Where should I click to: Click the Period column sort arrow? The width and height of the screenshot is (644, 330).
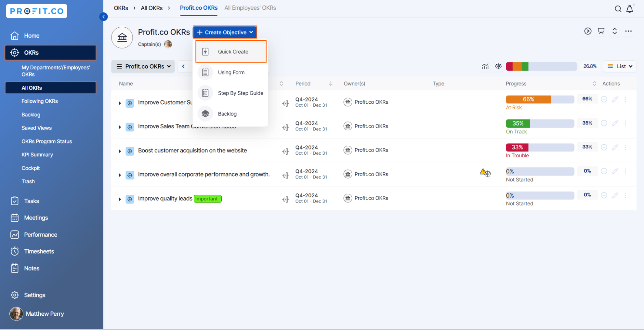(x=331, y=84)
